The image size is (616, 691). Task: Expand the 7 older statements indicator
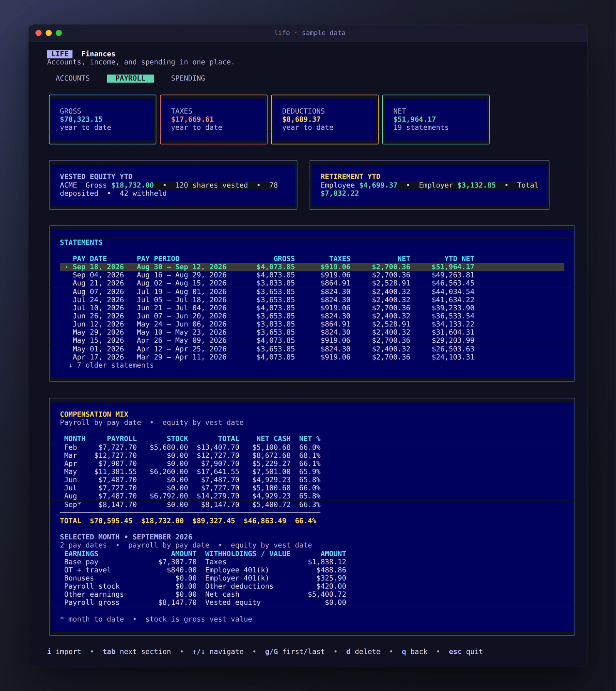(111, 365)
